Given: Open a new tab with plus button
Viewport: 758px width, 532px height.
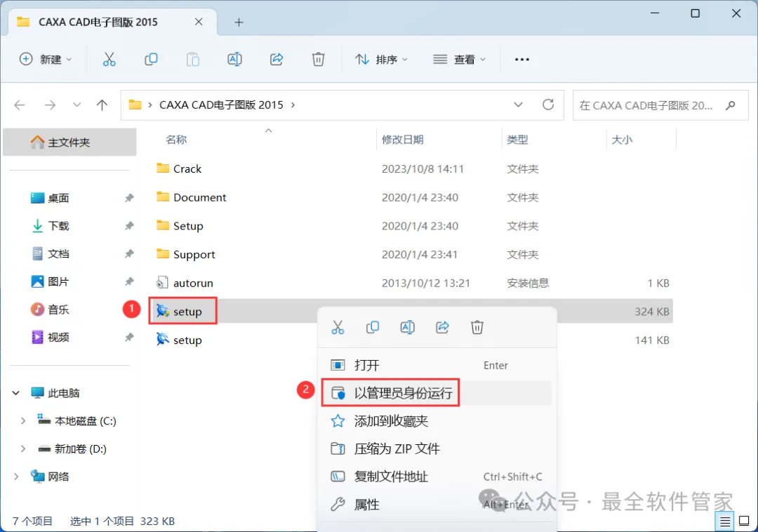Looking at the screenshot, I should pos(239,22).
